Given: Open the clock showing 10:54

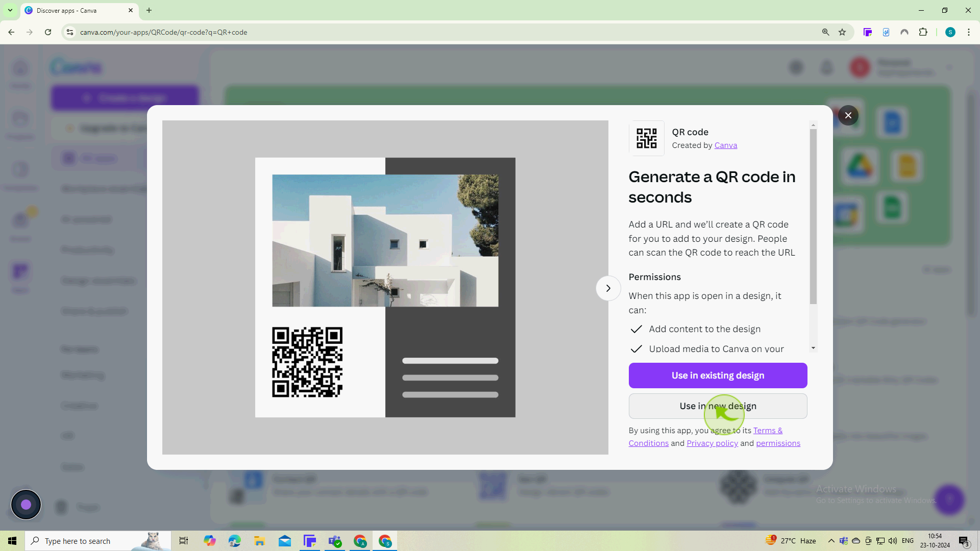Looking at the screenshot, I should (935, 541).
